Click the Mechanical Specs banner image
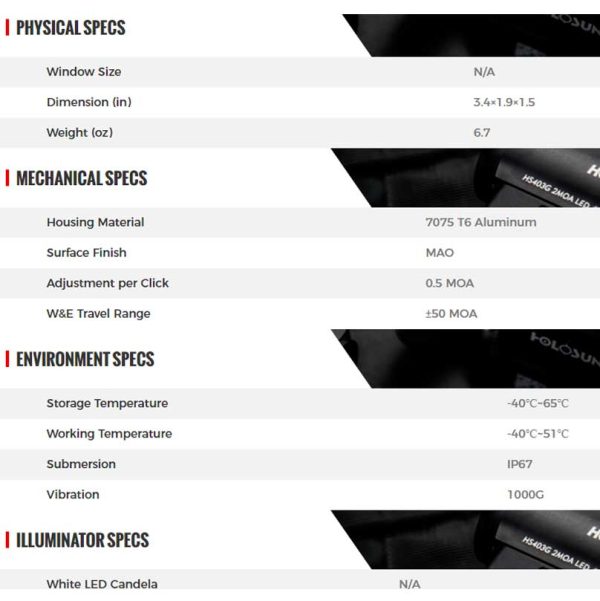 click(465, 178)
